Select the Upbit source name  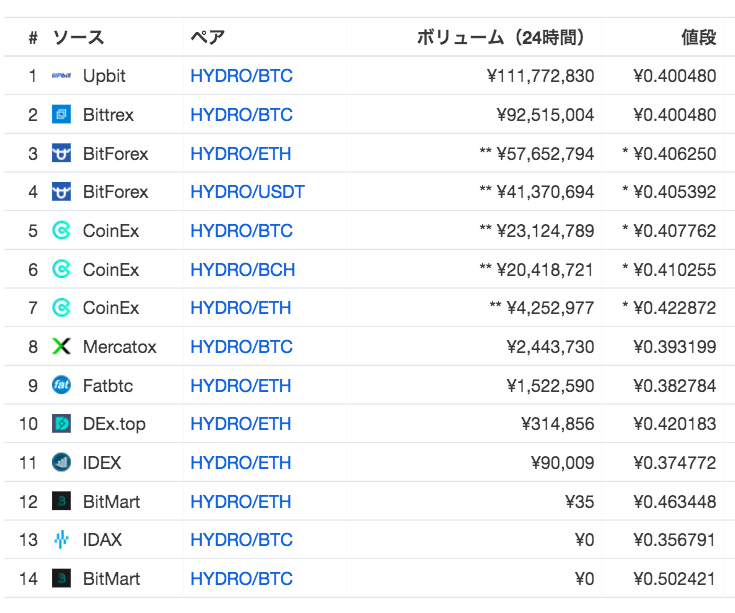(104, 76)
